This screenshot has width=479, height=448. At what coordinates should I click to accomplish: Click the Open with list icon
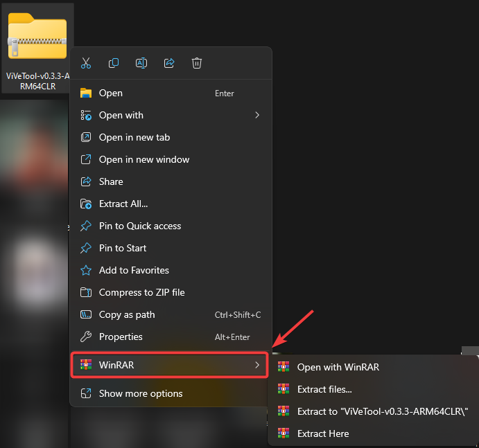(x=86, y=115)
